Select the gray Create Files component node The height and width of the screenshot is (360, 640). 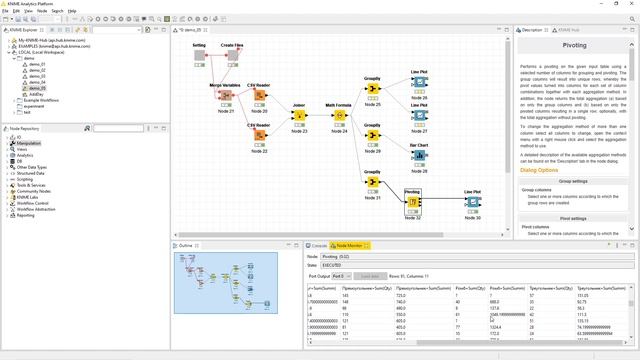tap(233, 55)
